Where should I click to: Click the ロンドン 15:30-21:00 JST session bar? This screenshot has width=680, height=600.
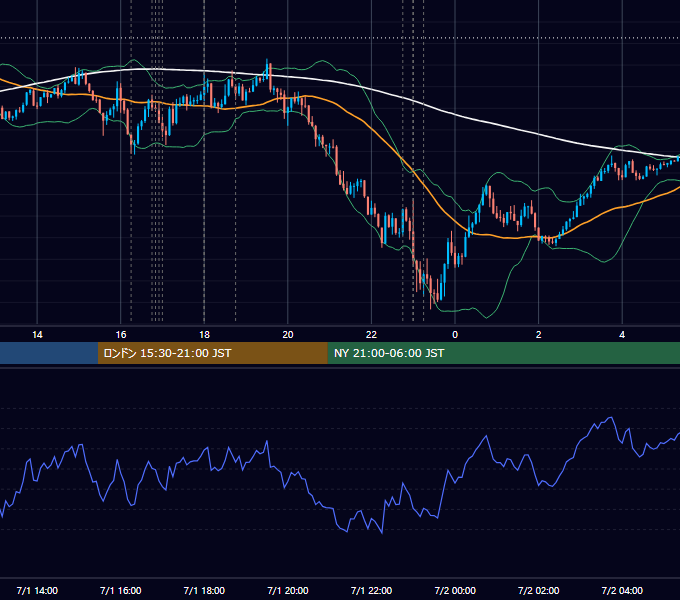pyautogui.click(x=212, y=353)
